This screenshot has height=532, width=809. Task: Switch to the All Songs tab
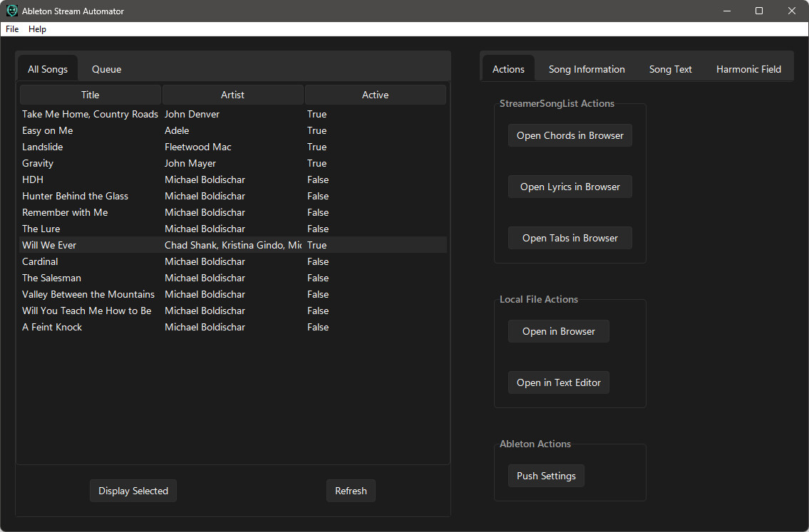(x=48, y=69)
